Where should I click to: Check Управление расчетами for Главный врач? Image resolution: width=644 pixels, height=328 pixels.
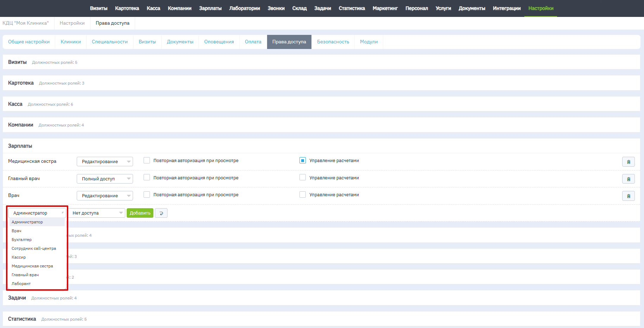pos(303,178)
